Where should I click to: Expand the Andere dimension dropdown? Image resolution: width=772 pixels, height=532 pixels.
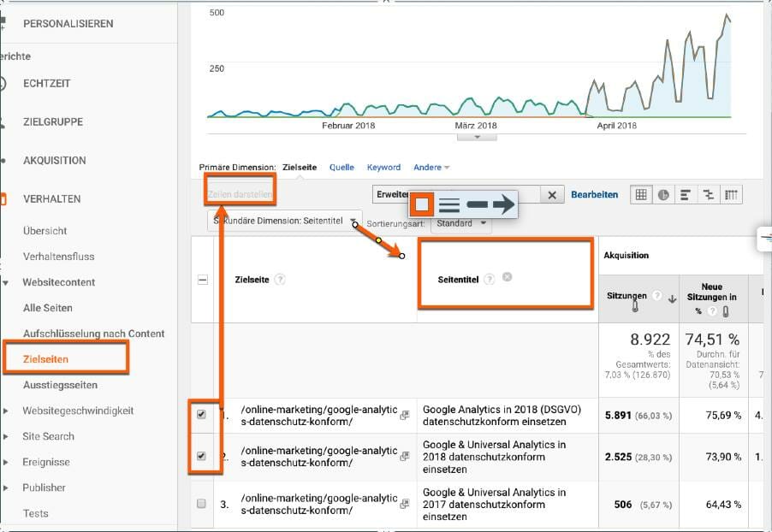pos(431,168)
